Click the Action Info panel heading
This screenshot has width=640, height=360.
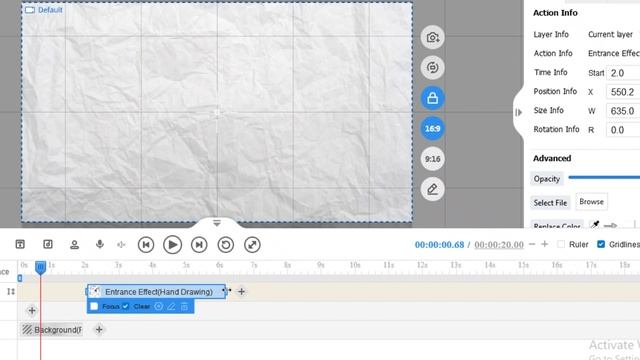tap(555, 13)
